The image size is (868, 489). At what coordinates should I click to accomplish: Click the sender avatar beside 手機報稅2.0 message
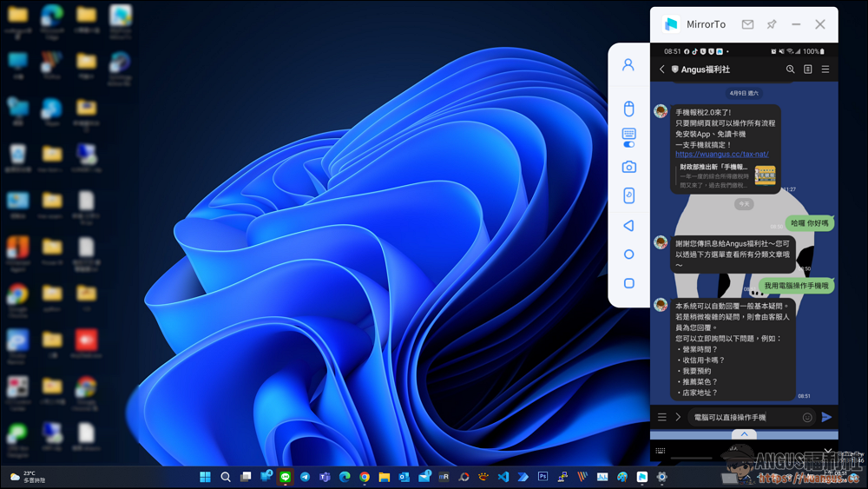pos(661,111)
